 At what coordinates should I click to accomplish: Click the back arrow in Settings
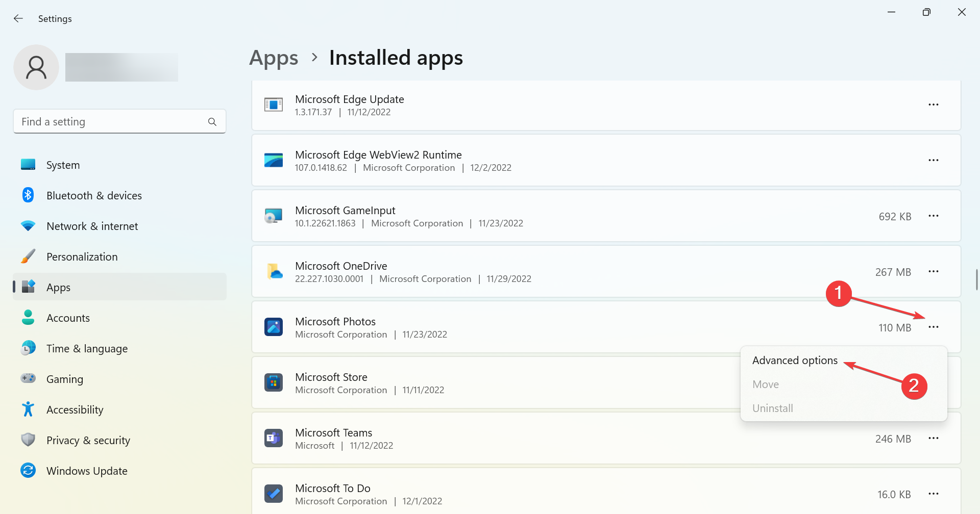point(18,19)
